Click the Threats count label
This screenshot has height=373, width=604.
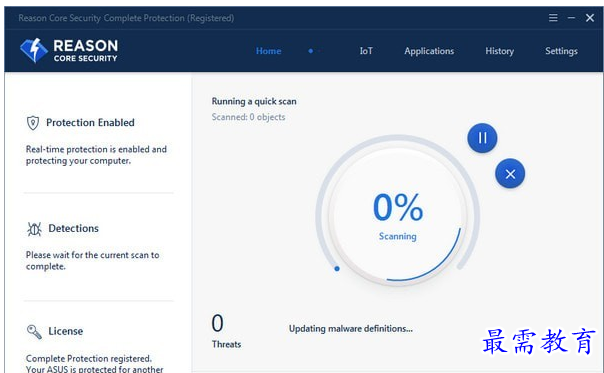coord(226,344)
